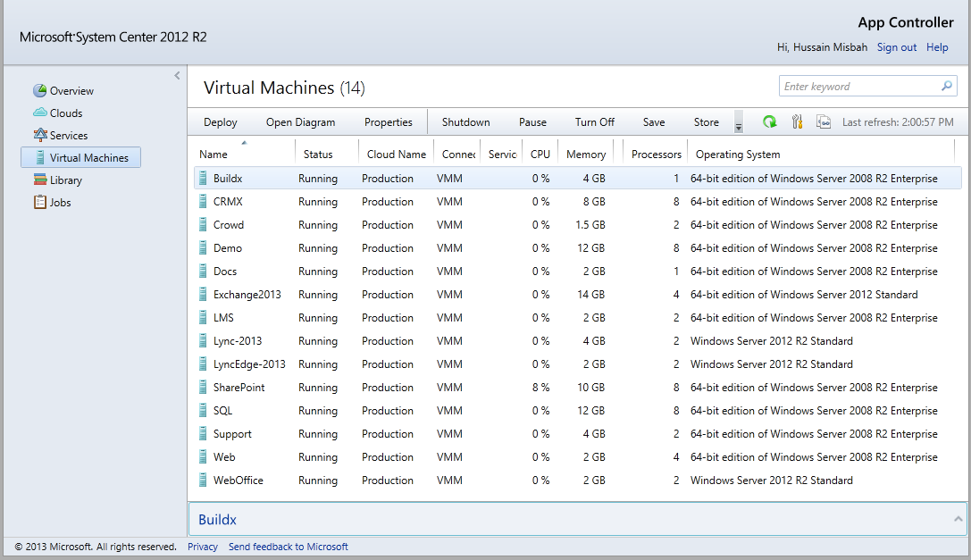Click Shutdown in the toolbar
971x560 pixels.
465,121
